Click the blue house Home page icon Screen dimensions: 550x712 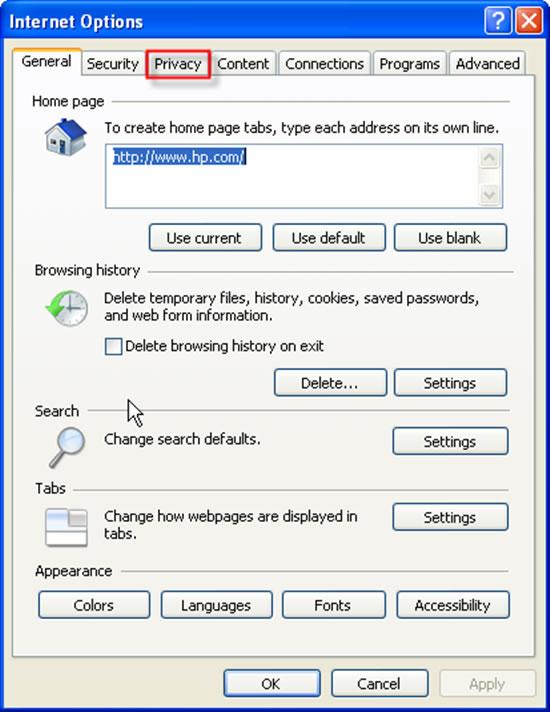pyautogui.click(x=66, y=137)
